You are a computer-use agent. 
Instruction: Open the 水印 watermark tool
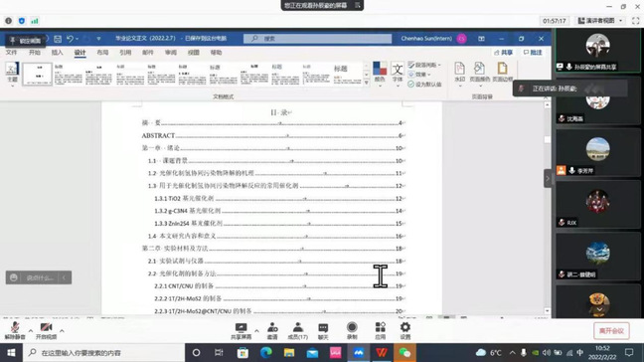coord(459,73)
